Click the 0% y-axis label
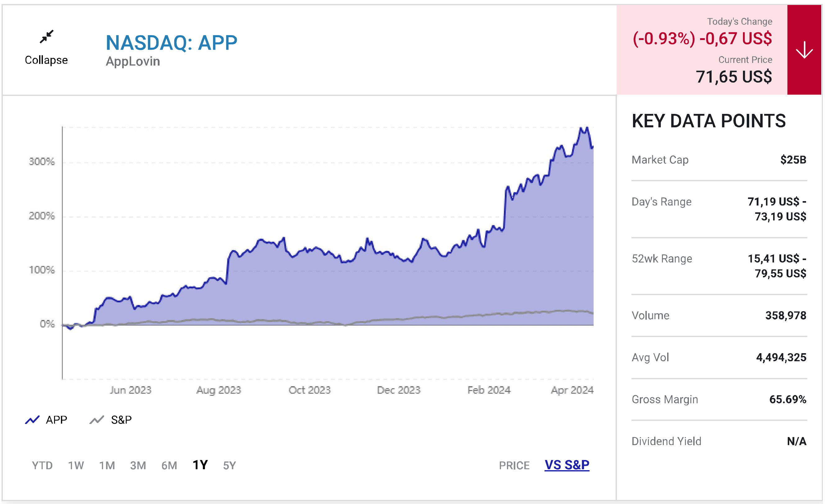This screenshot has width=825, height=504. point(47,324)
